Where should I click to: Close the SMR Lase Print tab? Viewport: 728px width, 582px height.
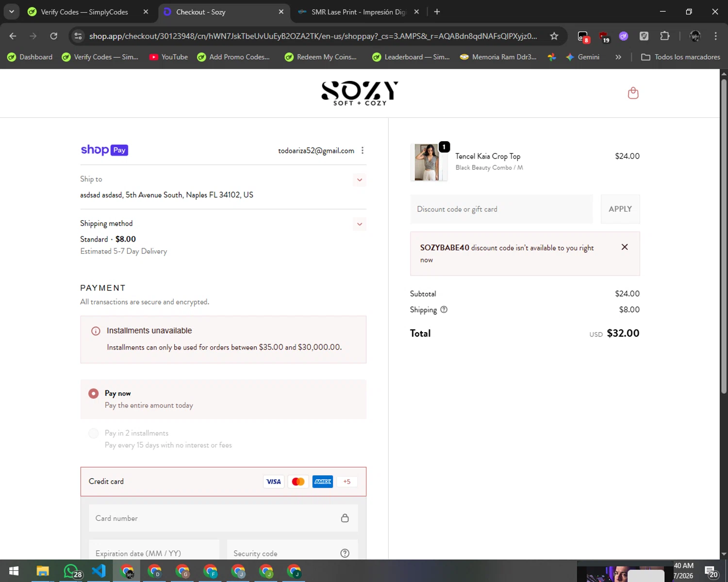click(416, 12)
